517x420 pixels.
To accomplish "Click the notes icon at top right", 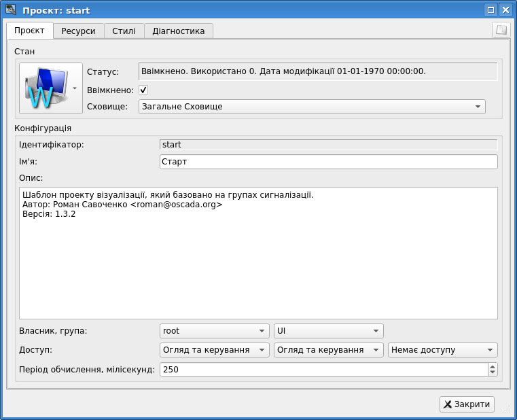I will [x=501, y=30].
